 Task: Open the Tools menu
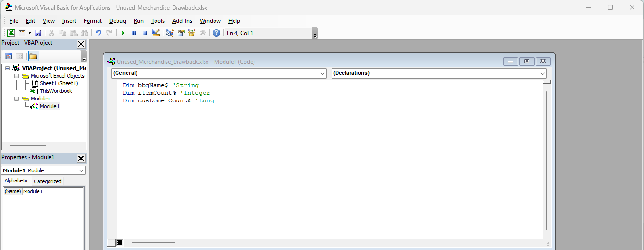(158, 21)
